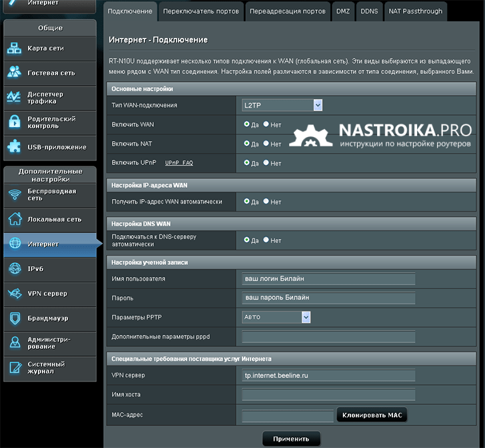Image resolution: width=485 pixels, height=448 pixels.
Task: Open the Родительский контроль padlock icon
Action: tap(14, 121)
